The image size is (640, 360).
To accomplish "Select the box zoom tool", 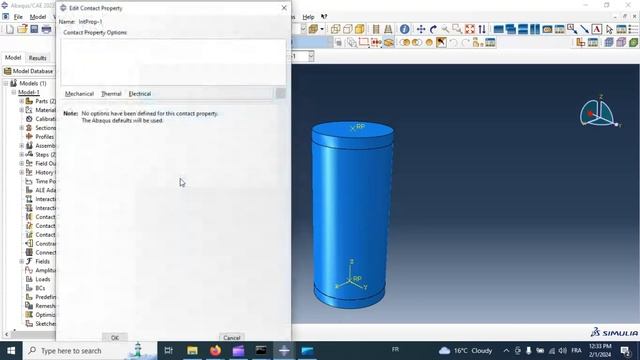I will pos(457,29).
